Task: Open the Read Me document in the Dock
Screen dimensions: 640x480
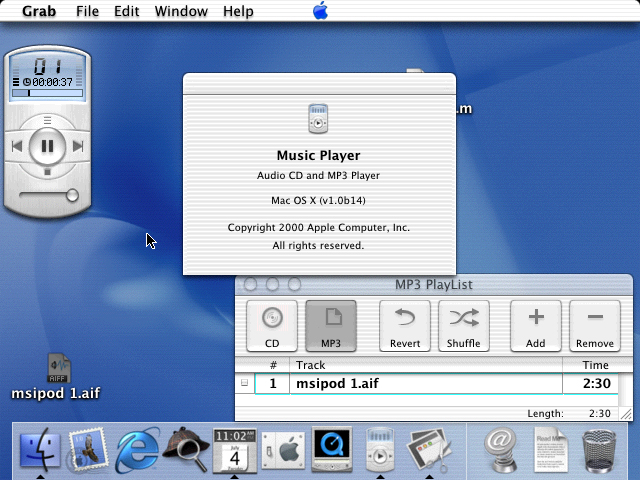Action: (551, 450)
